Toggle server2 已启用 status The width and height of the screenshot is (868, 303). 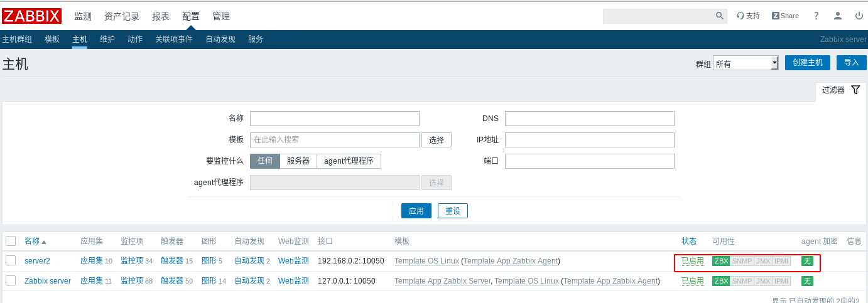(693, 261)
